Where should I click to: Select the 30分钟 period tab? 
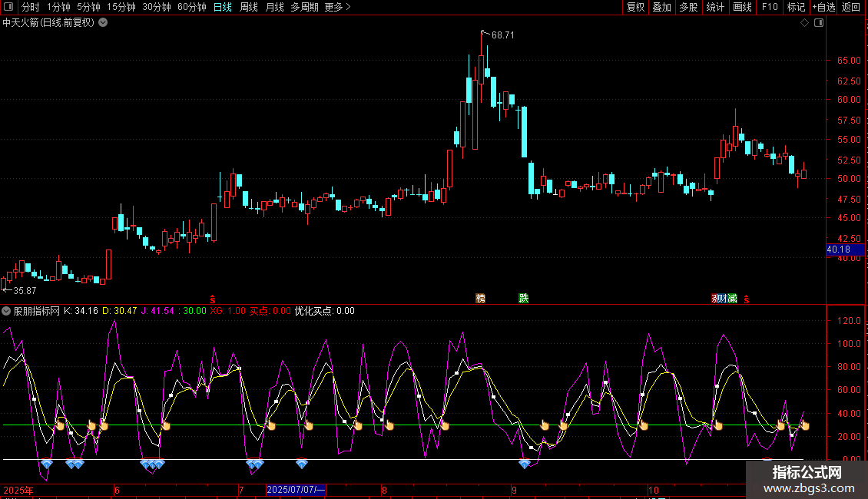[157, 8]
